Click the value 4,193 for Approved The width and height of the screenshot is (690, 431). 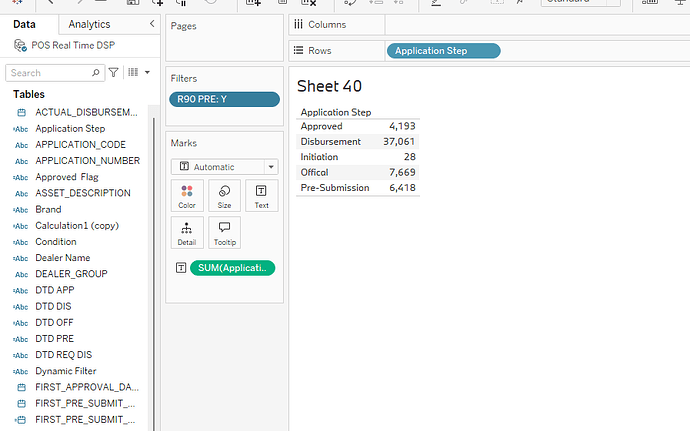pyautogui.click(x=402, y=126)
